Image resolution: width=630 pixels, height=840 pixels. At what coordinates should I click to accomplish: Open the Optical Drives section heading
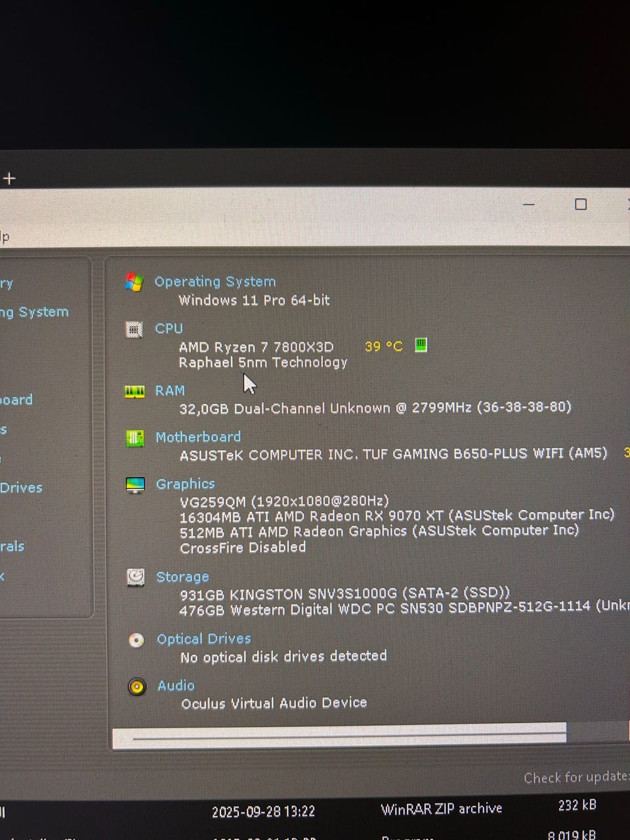point(204,639)
